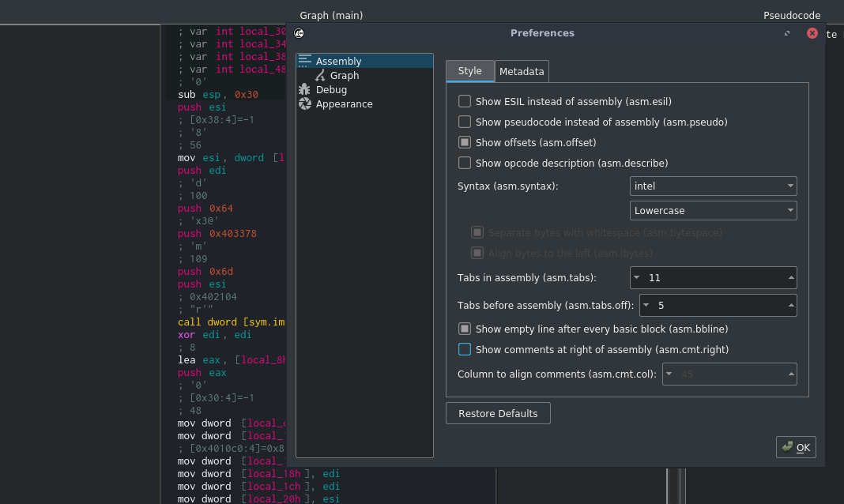
Task: Increase Tabs in assembly with up arrow
Action: point(791,273)
